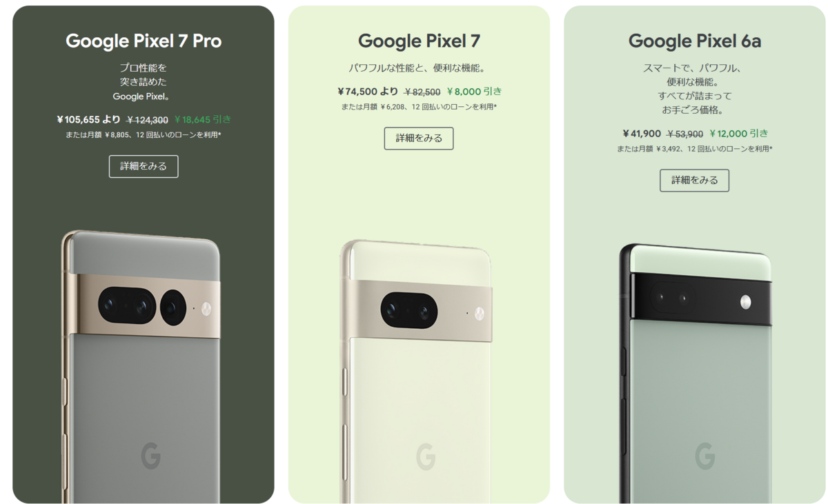Select the Google Pixel 7 heading
This screenshot has width=828, height=504.
[419, 41]
